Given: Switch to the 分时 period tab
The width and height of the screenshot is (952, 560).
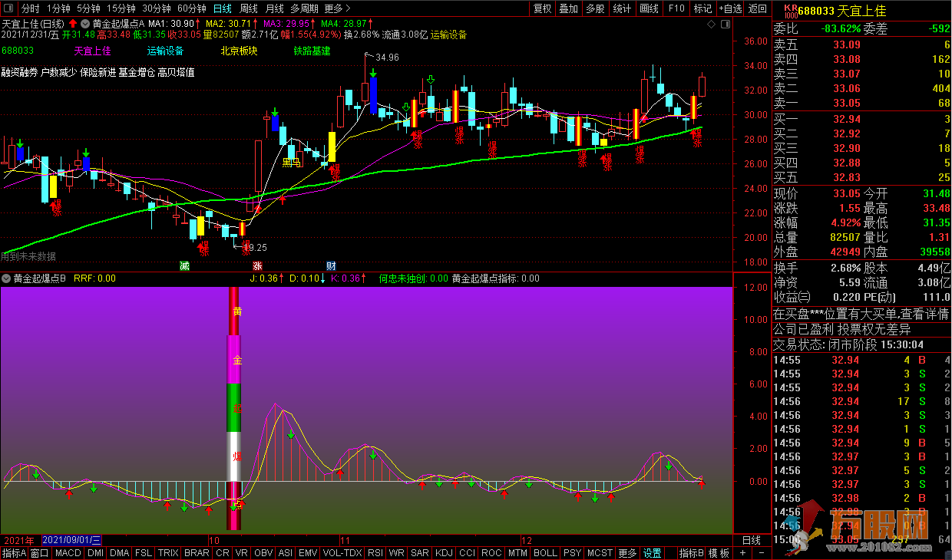Looking at the screenshot, I should pyautogui.click(x=30, y=8).
